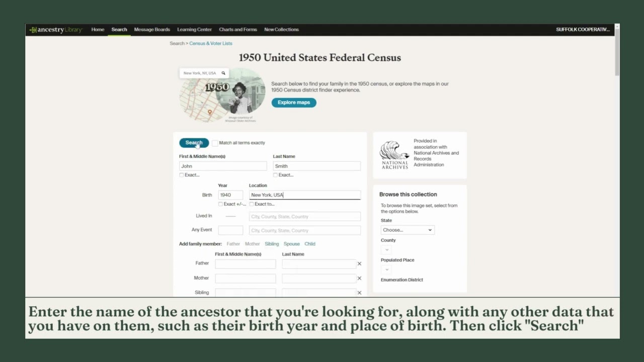Image resolution: width=644 pixels, height=362 pixels.
Task: Click the National Archives logo
Action: coord(394,155)
